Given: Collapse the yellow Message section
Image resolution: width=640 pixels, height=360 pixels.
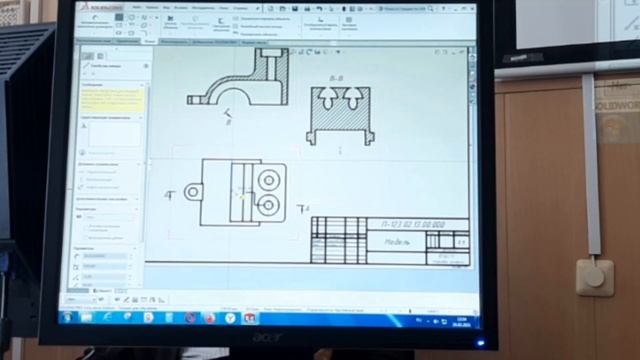Looking at the screenshot, I should pyautogui.click(x=141, y=85).
